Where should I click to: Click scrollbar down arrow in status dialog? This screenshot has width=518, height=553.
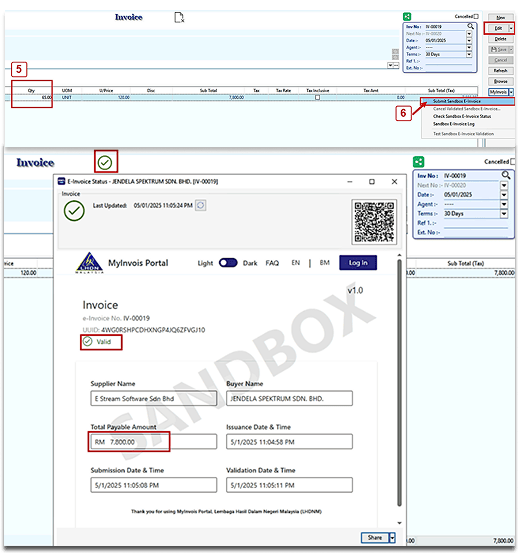coord(399,523)
